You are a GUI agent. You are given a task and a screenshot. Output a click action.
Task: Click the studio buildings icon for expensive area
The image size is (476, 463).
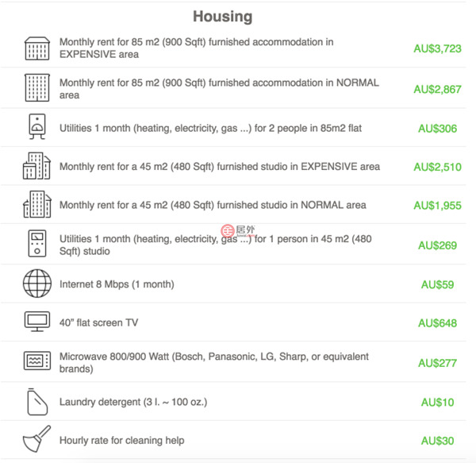click(36, 167)
